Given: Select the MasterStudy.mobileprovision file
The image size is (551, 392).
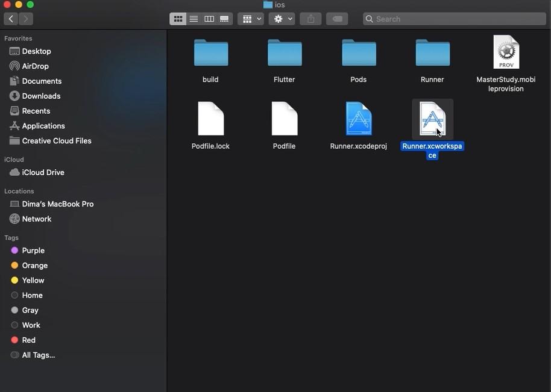Looking at the screenshot, I should click(506, 52).
